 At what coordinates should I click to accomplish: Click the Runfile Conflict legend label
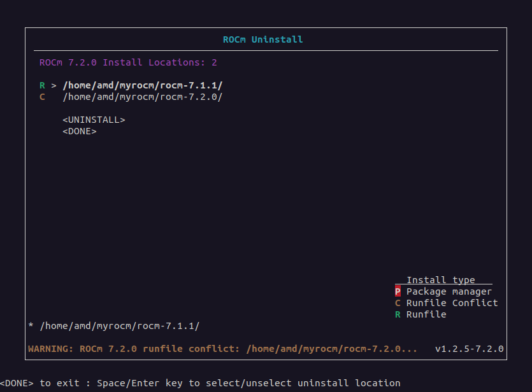tap(452, 303)
